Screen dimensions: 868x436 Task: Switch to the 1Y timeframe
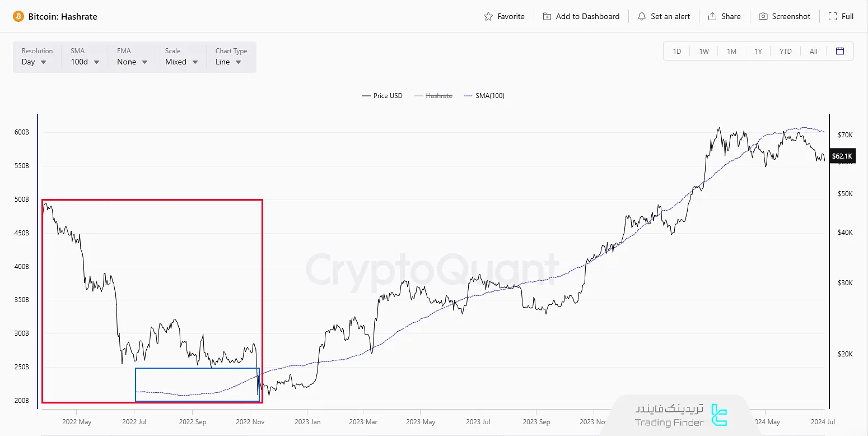758,50
